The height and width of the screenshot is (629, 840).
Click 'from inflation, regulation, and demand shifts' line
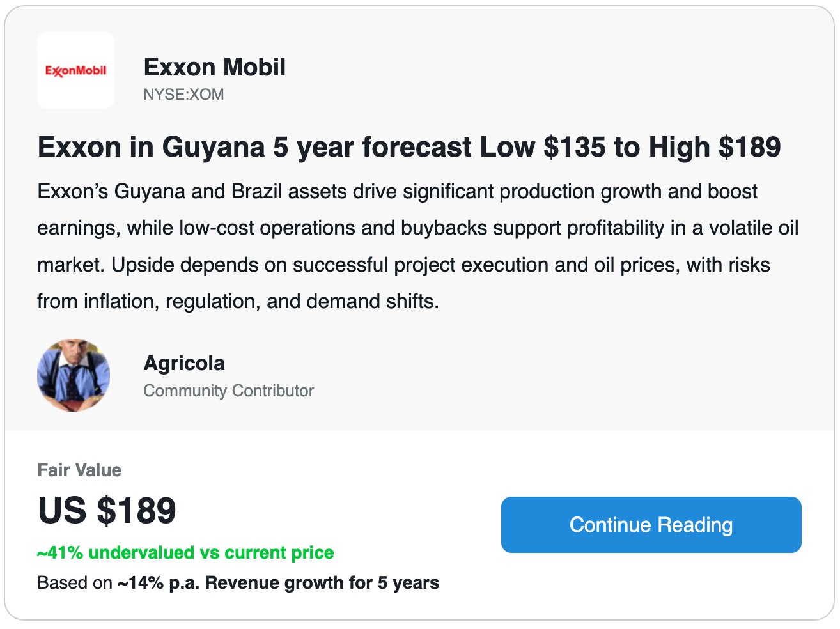tap(238, 301)
